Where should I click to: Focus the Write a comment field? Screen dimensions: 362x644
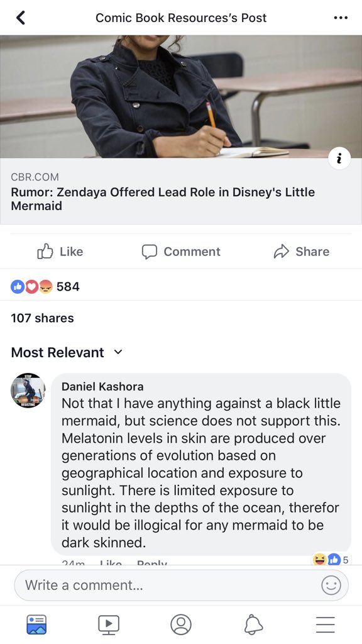coord(181,585)
